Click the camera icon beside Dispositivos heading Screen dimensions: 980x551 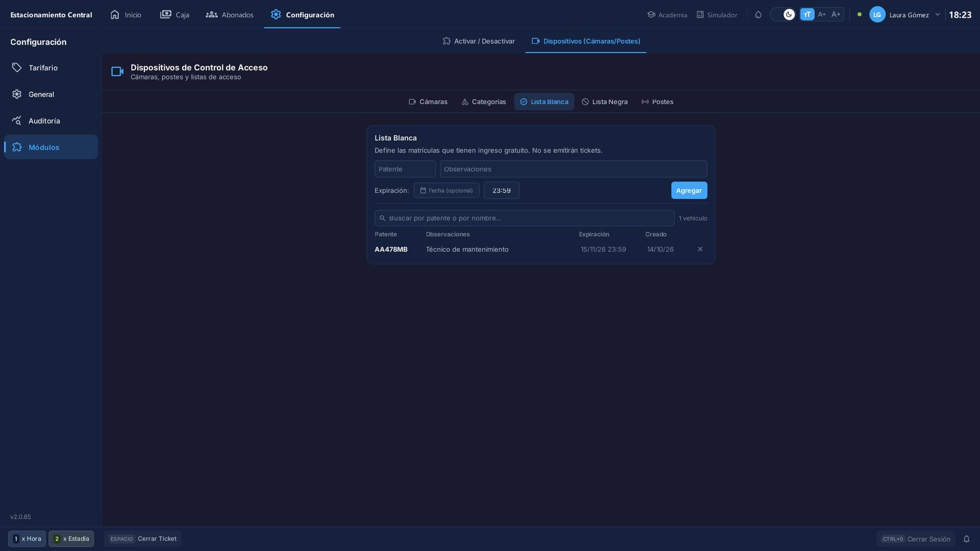coord(118,72)
